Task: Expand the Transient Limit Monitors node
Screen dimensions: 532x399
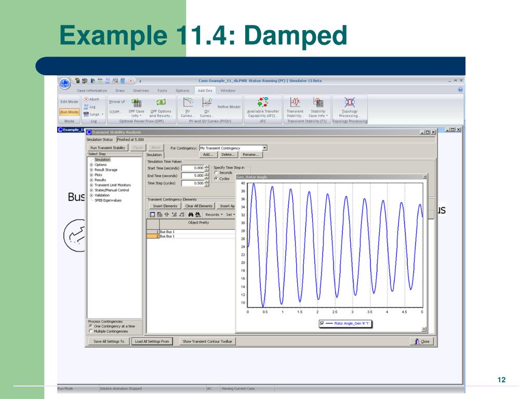Action: 91,185
